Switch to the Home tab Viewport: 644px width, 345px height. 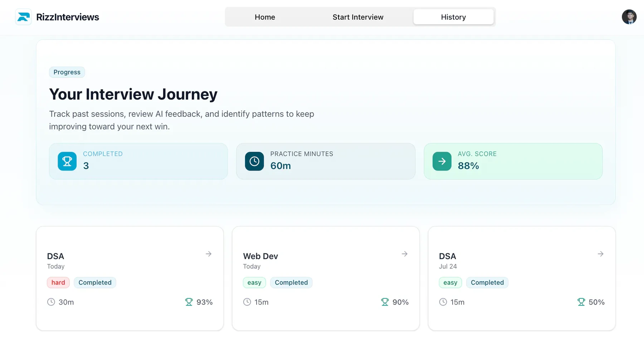tap(265, 17)
